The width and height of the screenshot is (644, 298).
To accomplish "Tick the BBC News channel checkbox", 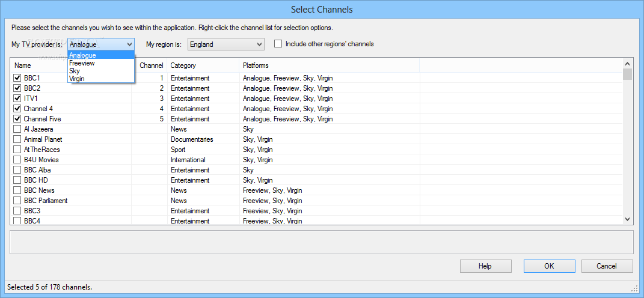I will (x=17, y=190).
